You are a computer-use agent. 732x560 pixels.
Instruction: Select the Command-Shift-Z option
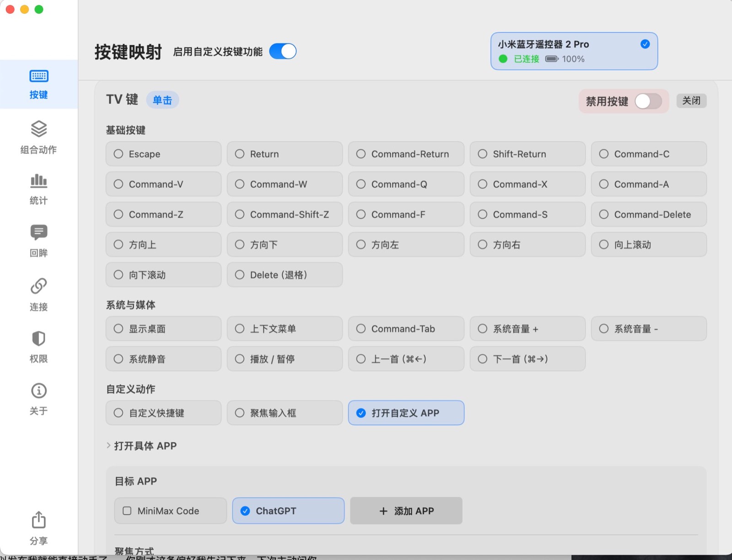(x=285, y=214)
